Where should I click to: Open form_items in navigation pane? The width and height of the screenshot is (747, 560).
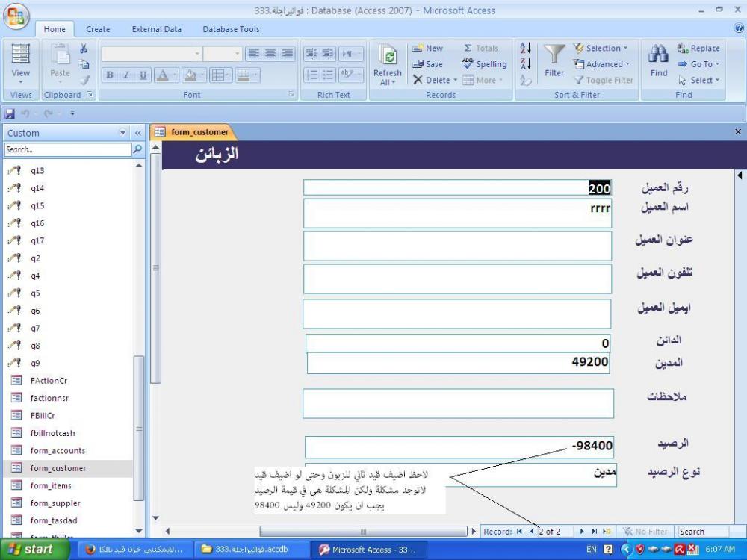tap(51, 486)
